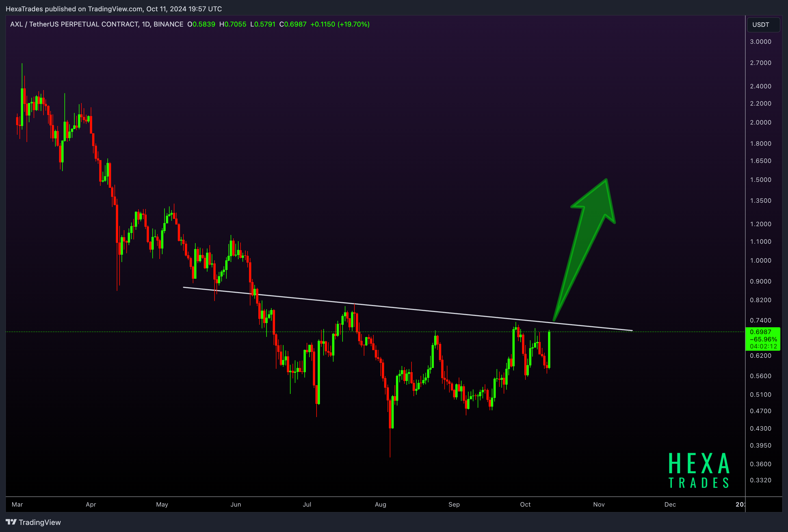788x532 pixels.
Task: Click the close value C0.6987
Action: click(x=293, y=24)
